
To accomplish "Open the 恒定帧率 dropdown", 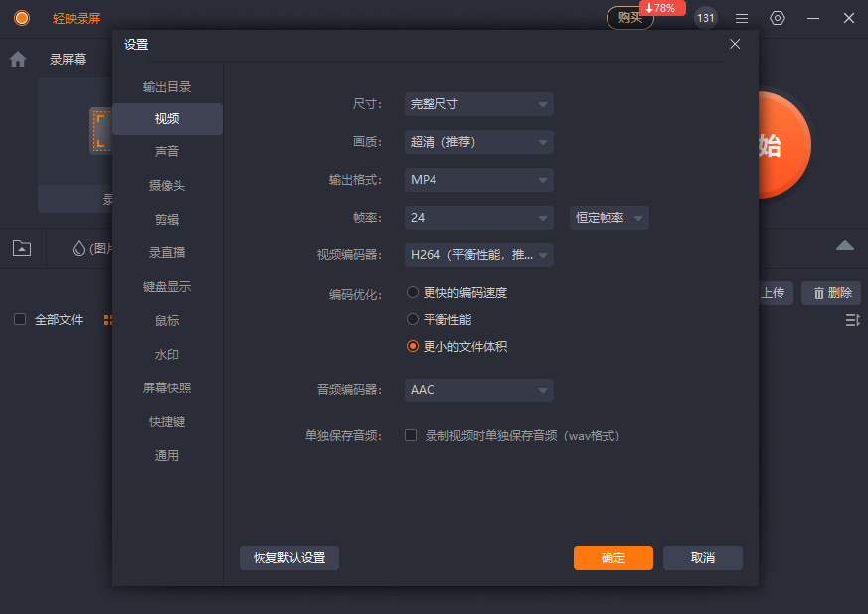I will coord(608,218).
